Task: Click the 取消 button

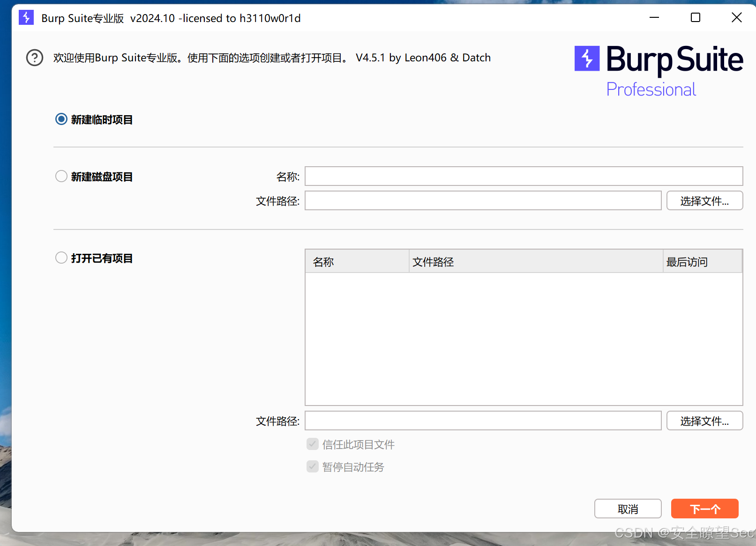Action: pos(628,509)
